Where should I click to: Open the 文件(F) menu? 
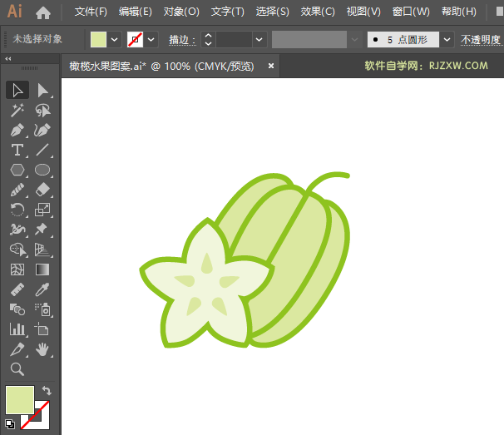coord(91,12)
